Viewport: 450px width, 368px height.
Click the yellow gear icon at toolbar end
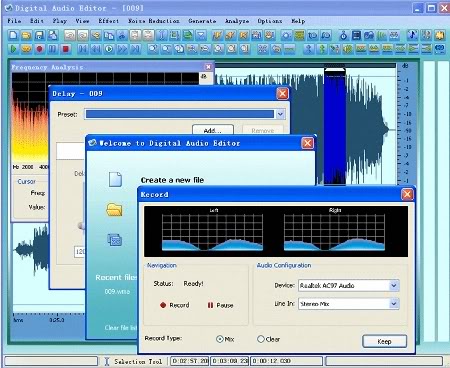(x=439, y=35)
